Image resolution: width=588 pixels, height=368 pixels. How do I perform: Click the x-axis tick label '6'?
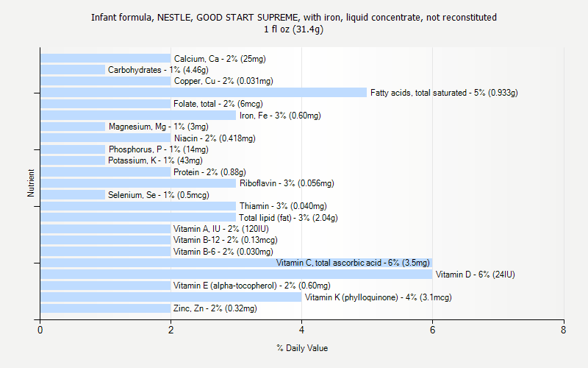[432, 330]
